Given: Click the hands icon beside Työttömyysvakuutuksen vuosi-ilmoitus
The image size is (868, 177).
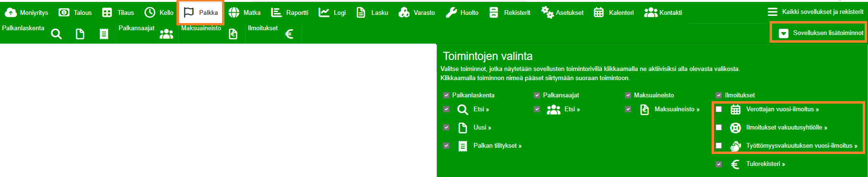Looking at the screenshot, I should tap(735, 146).
